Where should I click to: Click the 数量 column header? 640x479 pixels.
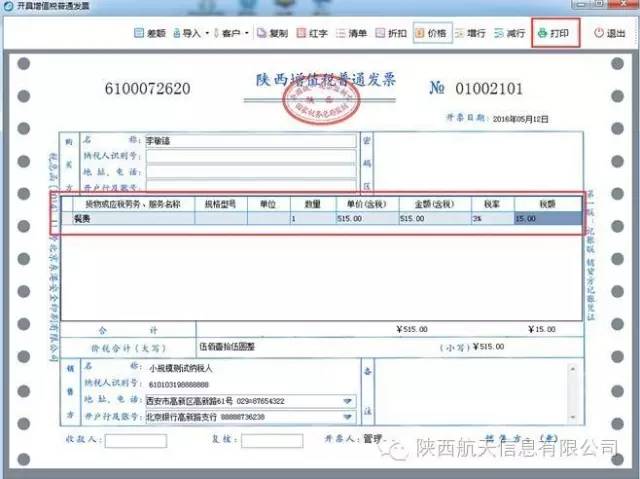[x=313, y=204]
